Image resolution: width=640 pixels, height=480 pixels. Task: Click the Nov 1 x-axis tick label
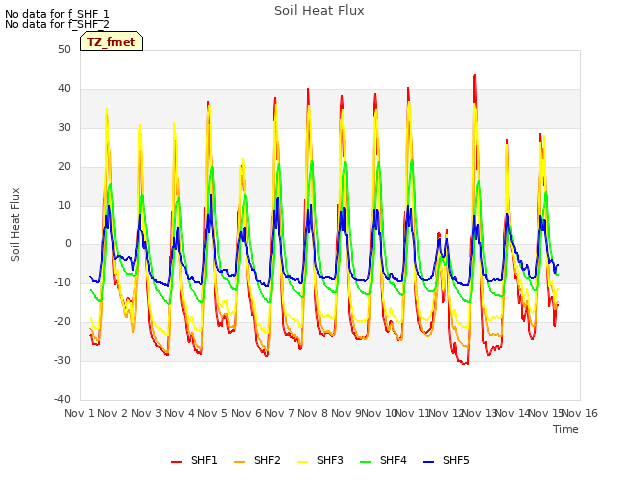tap(79, 413)
